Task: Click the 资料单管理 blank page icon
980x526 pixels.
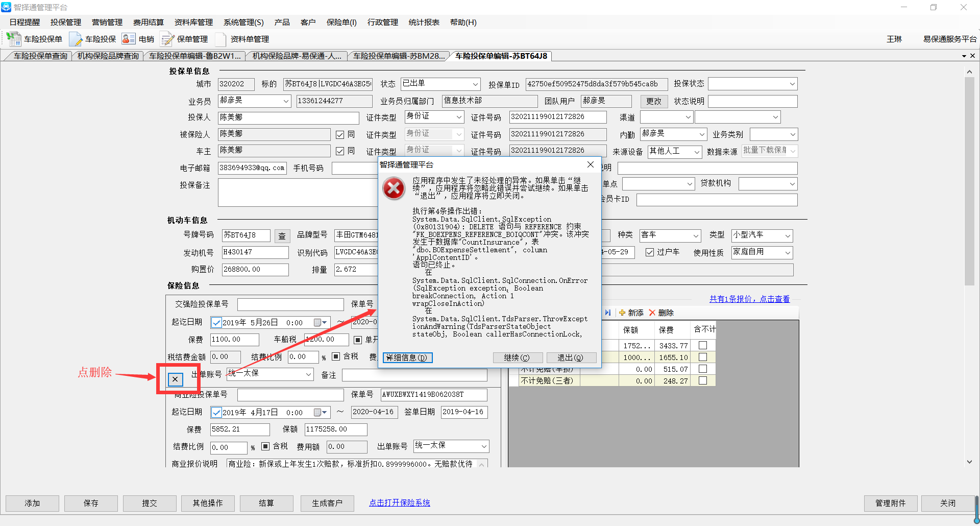Action: pyautogui.click(x=220, y=39)
